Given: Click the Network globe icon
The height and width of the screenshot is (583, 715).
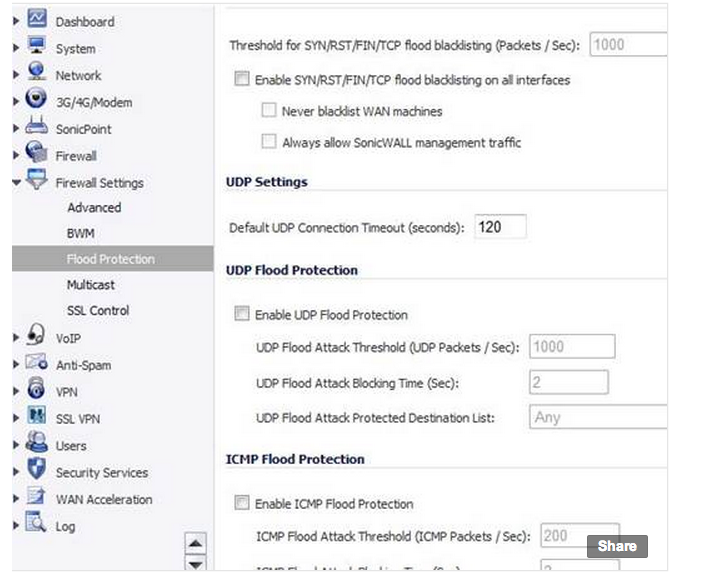Looking at the screenshot, I should click(36, 72).
